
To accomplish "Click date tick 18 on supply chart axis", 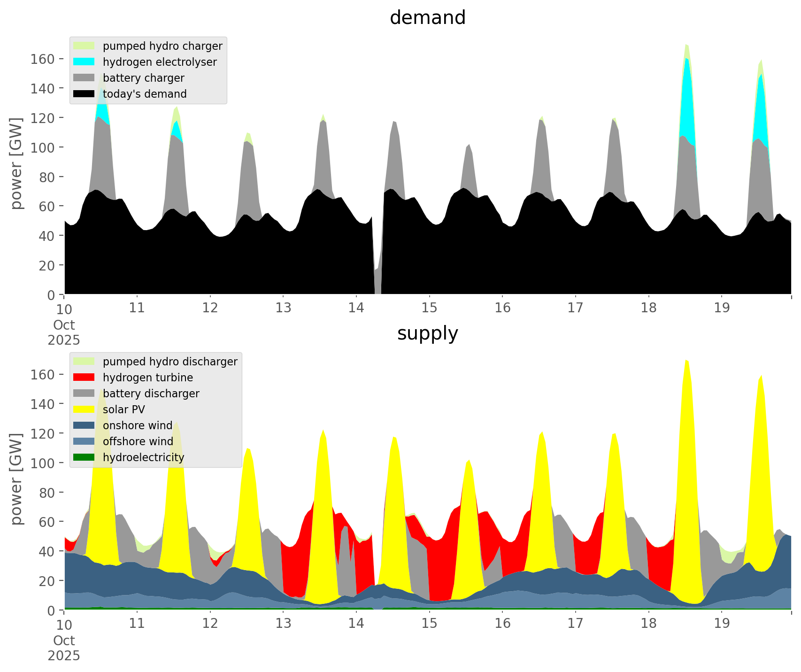I will [648, 624].
